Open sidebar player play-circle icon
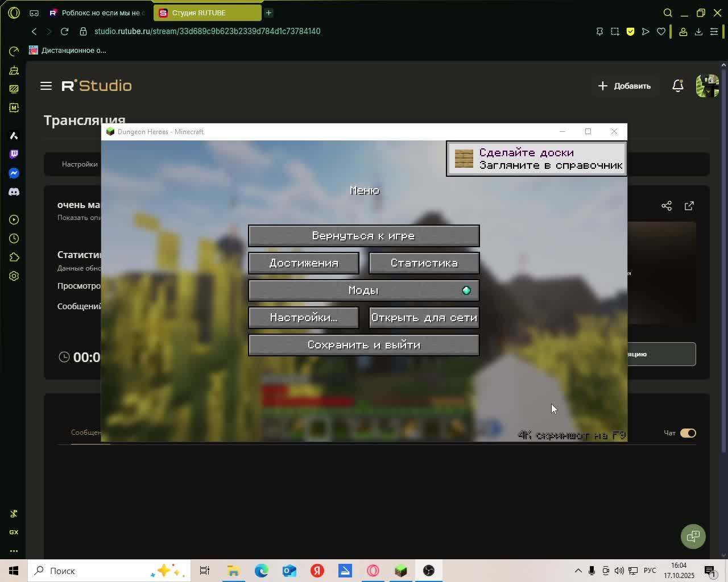728x582 pixels. click(14, 219)
